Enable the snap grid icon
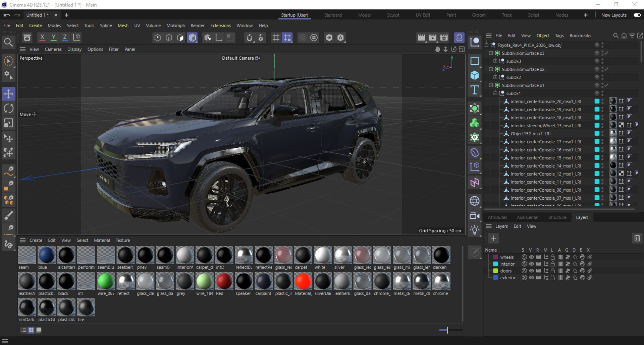 tap(287, 38)
